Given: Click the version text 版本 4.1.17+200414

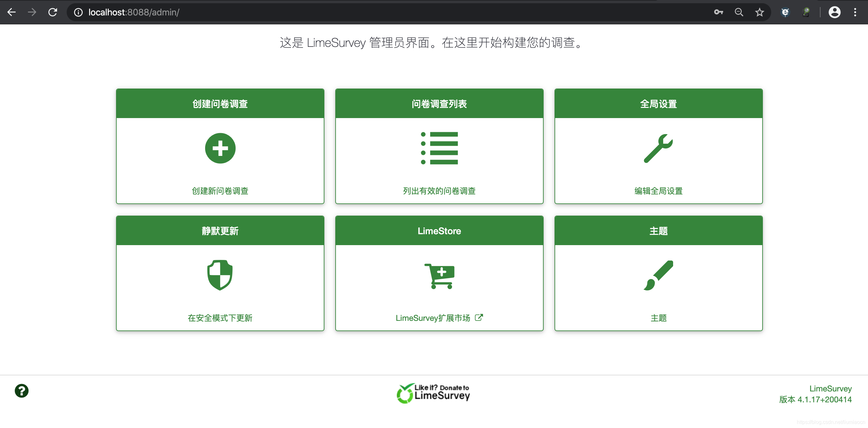Looking at the screenshot, I should [x=815, y=399].
